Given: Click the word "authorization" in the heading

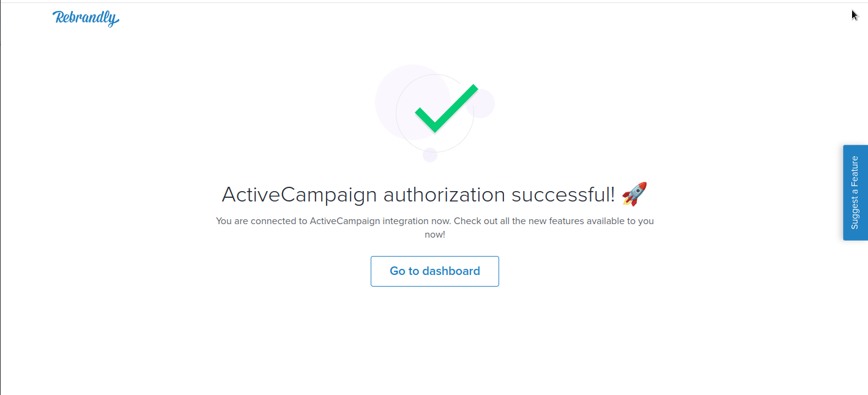Looking at the screenshot, I should pyautogui.click(x=444, y=194).
